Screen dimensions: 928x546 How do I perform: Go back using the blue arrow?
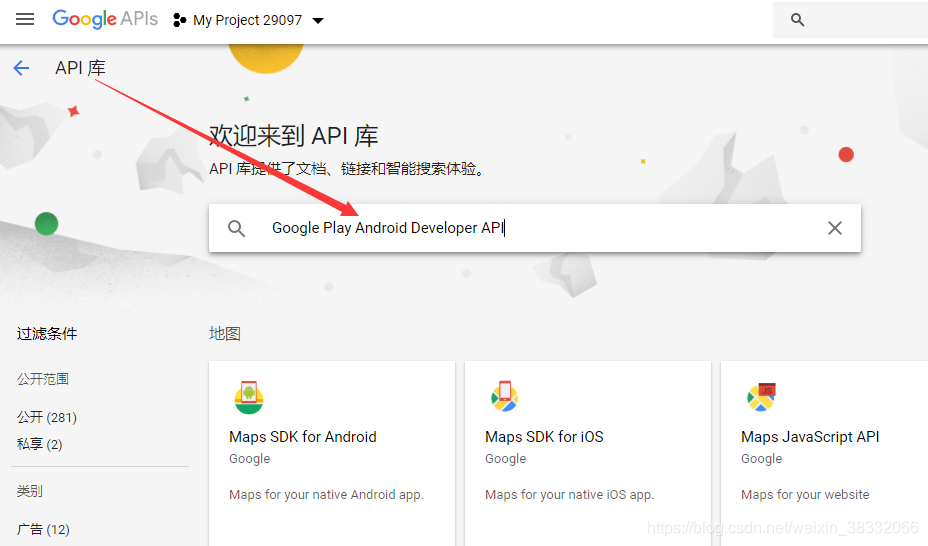(x=21, y=68)
